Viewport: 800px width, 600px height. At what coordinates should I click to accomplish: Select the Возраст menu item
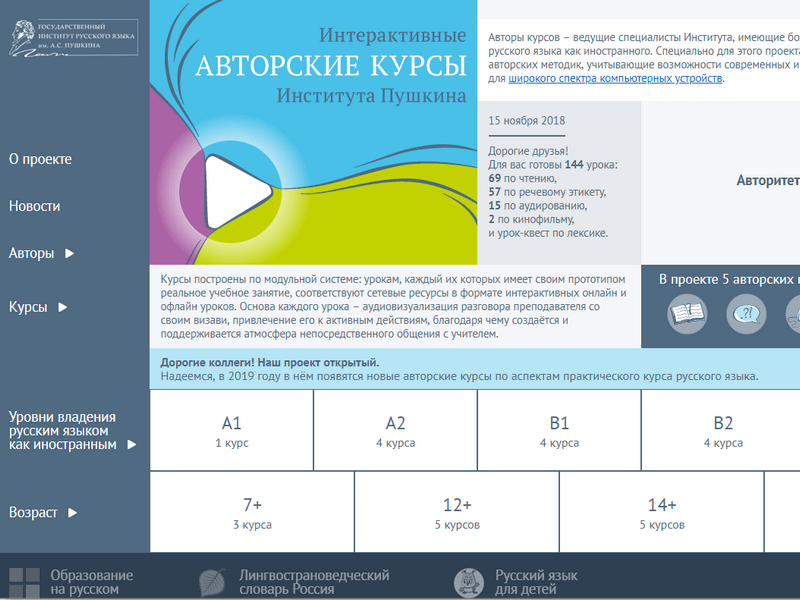[x=33, y=512]
